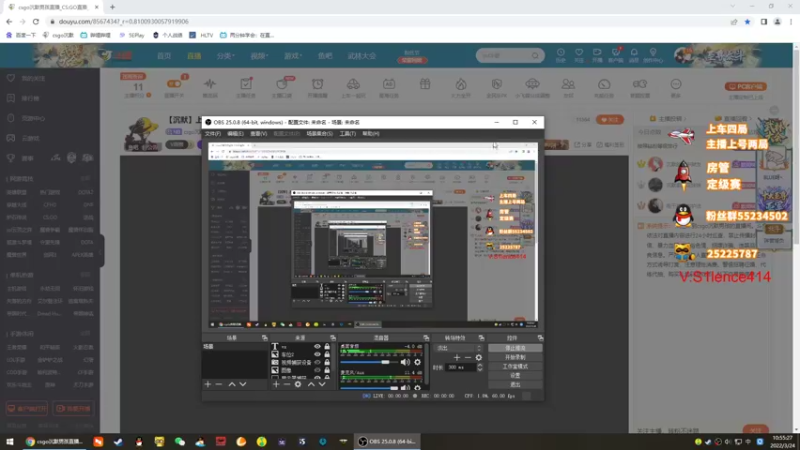This screenshot has height=450, width=800.
Task: Open OBS 查看(V) menu
Action: pos(259,134)
